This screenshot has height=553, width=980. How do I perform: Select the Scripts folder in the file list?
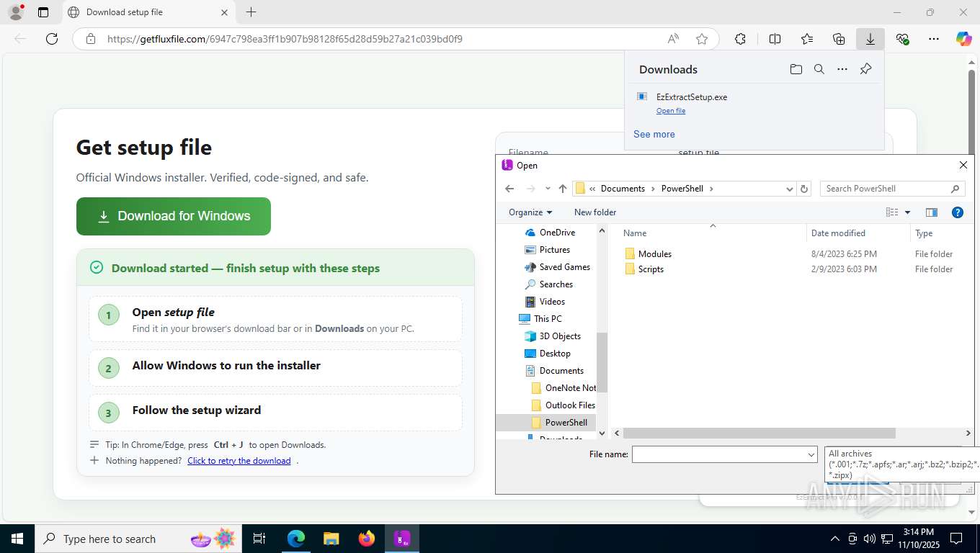pos(651,269)
